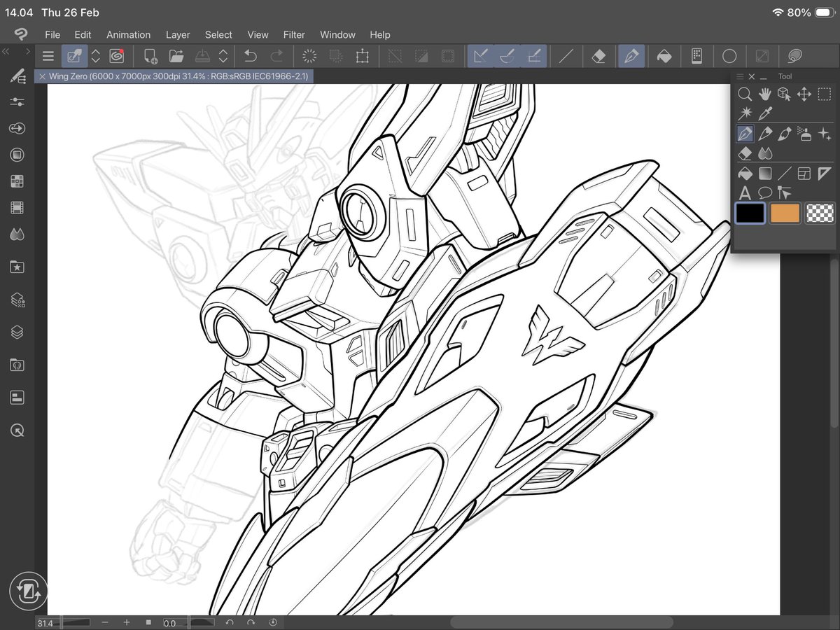Open the sub tool palette in sidebar
840x630 pixels.
(17, 76)
